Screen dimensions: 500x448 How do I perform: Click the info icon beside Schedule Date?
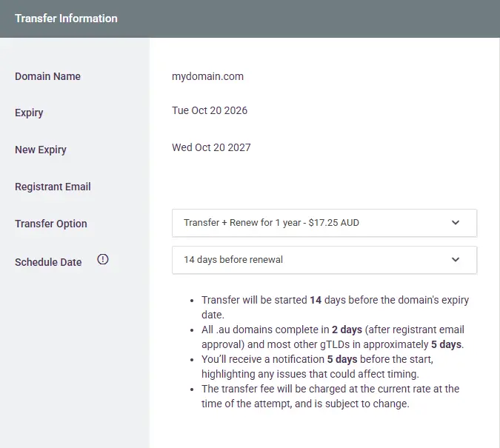(103, 259)
